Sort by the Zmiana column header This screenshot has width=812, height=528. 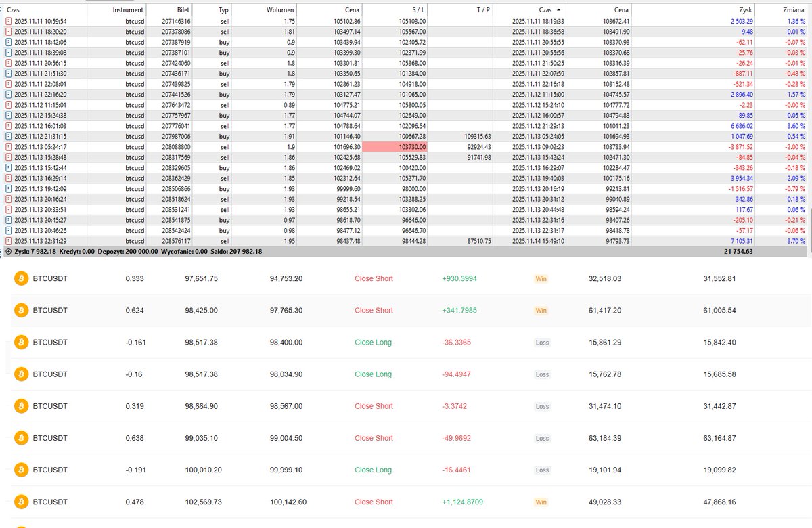tap(794, 10)
